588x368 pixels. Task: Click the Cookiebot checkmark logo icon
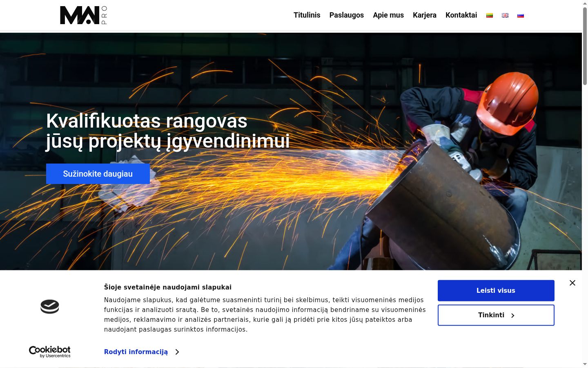point(50,307)
